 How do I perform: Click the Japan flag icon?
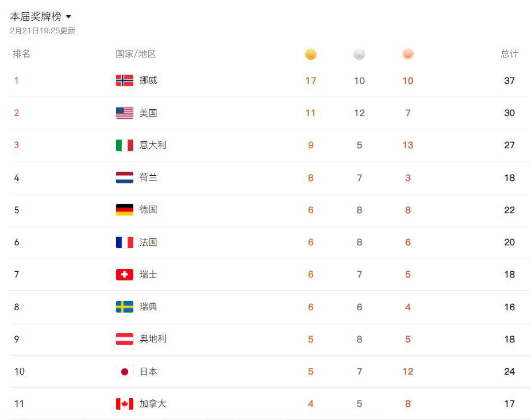125,372
